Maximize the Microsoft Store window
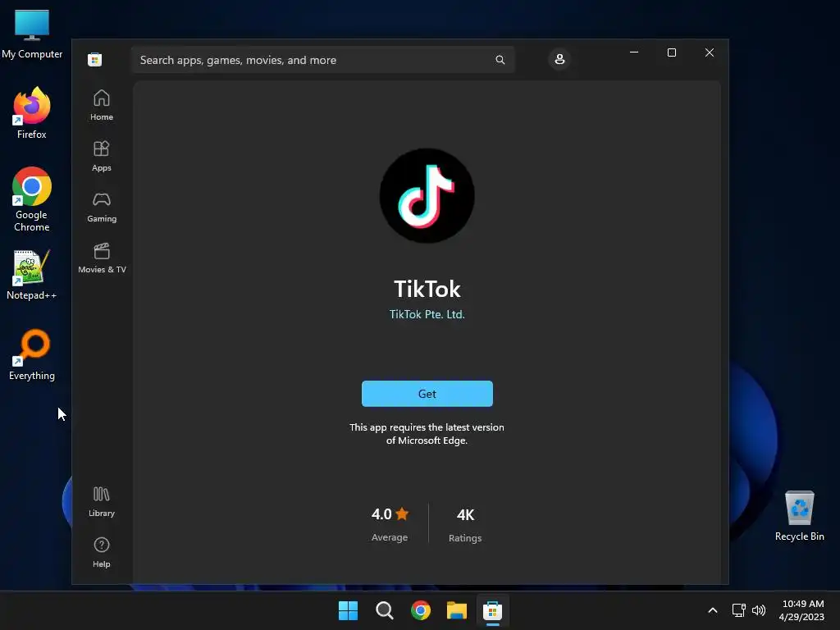Viewport: 840px width, 630px height. [672, 52]
